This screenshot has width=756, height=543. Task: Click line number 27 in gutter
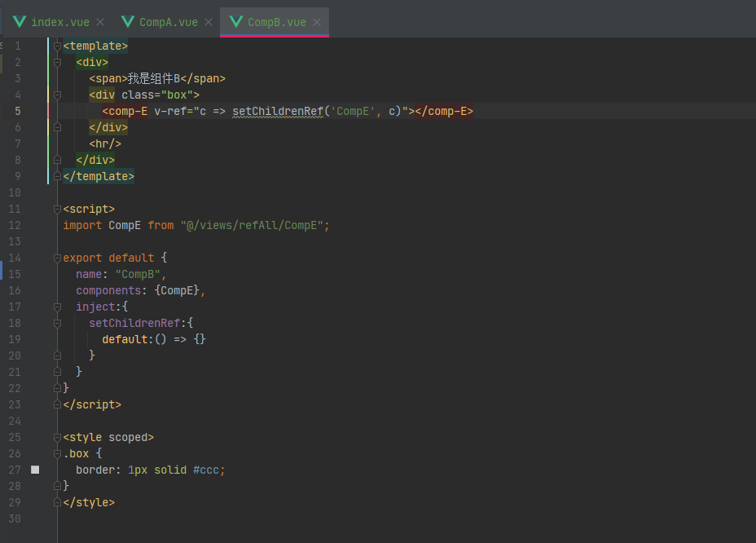15,470
